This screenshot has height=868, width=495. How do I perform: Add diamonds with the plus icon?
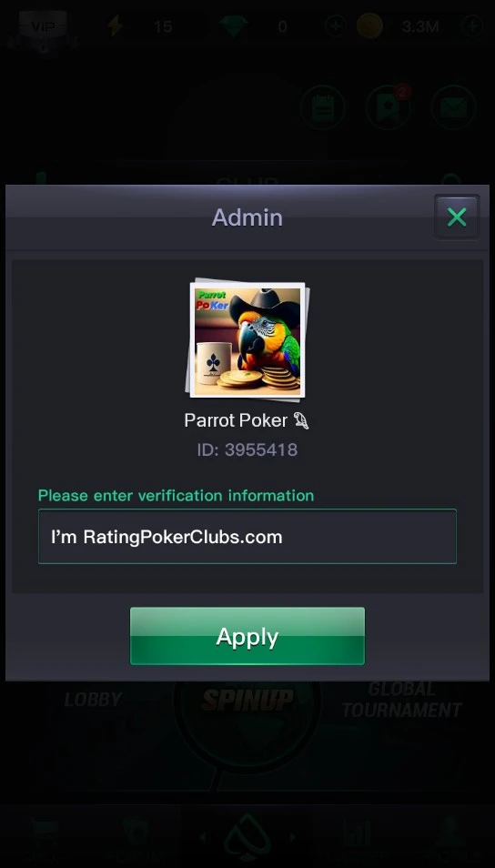(336, 26)
